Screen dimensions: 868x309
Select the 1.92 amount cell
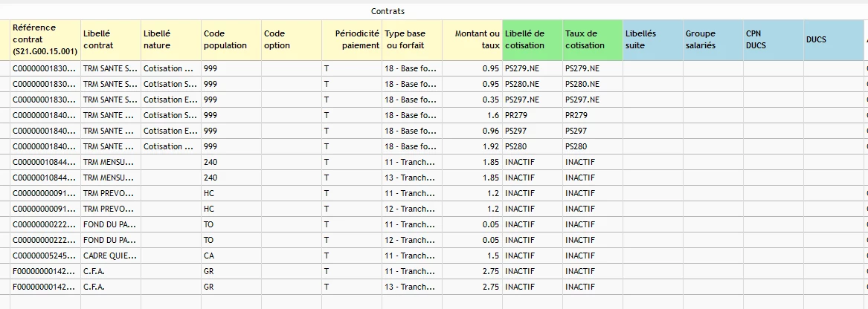click(x=473, y=146)
